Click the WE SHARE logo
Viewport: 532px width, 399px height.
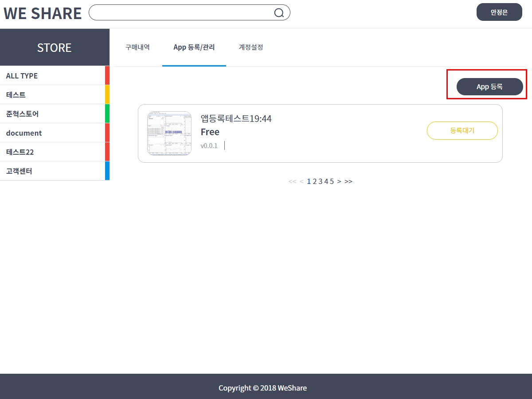(x=43, y=13)
